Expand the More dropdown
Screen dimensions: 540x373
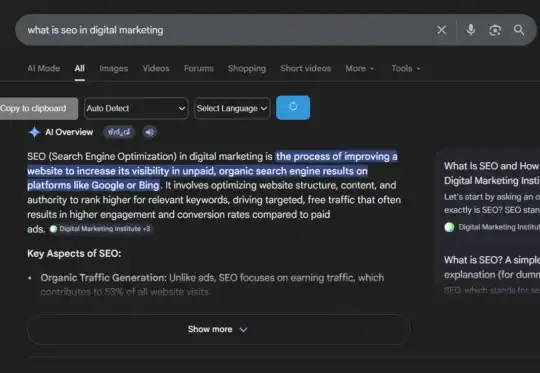click(x=360, y=69)
